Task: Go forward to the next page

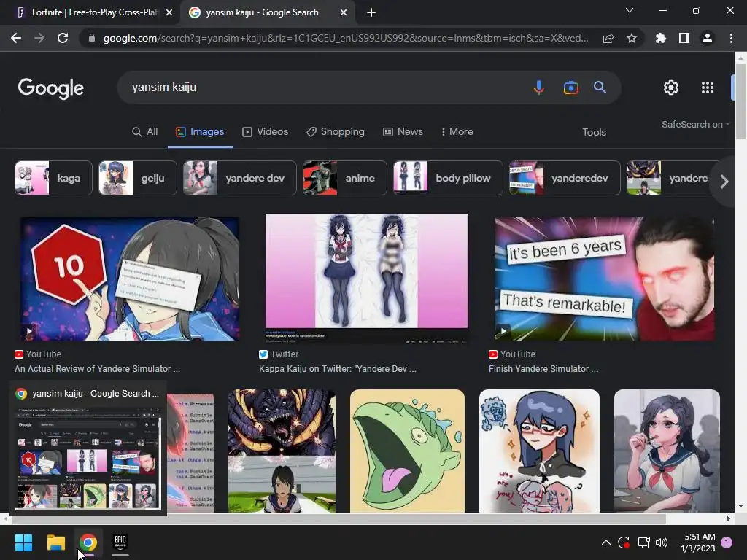Action: (39, 38)
